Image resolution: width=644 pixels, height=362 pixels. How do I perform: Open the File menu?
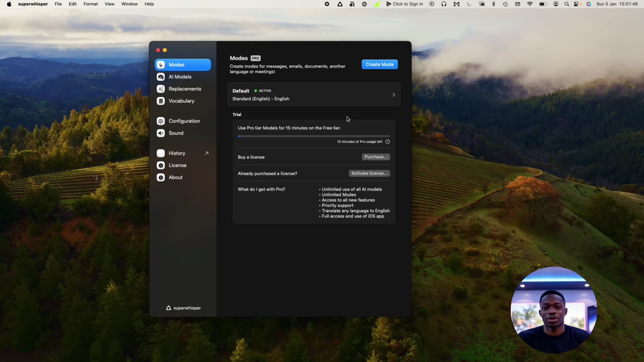click(x=58, y=4)
